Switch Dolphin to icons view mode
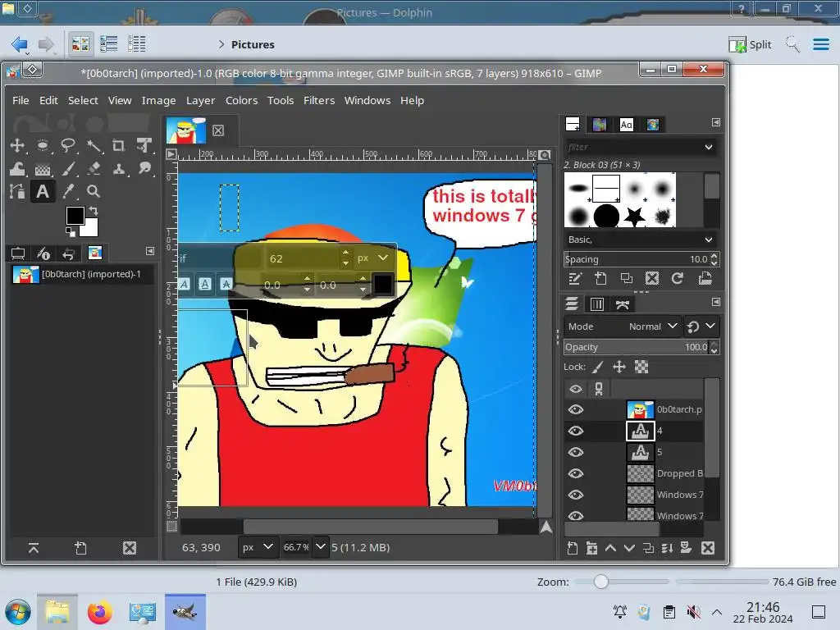Image resolution: width=840 pixels, height=630 pixels. (80, 44)
